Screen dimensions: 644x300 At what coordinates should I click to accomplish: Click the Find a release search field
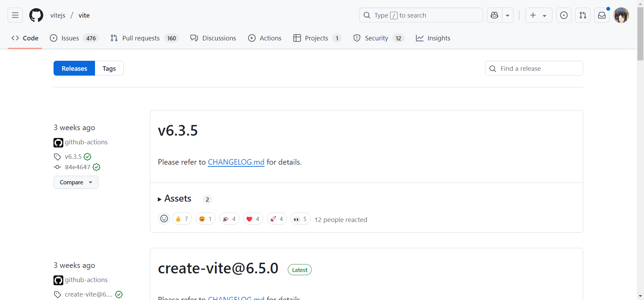(x=534, y=68)
